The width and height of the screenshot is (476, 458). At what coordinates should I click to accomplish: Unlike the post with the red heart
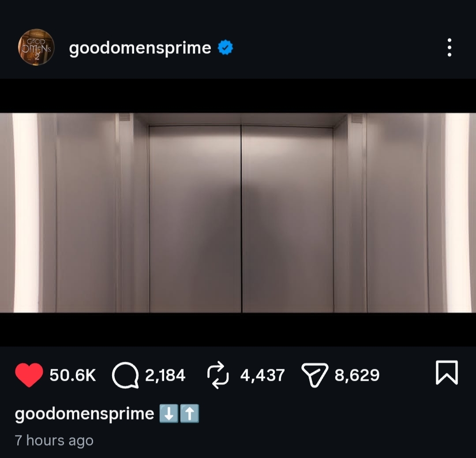pos(29,375)
